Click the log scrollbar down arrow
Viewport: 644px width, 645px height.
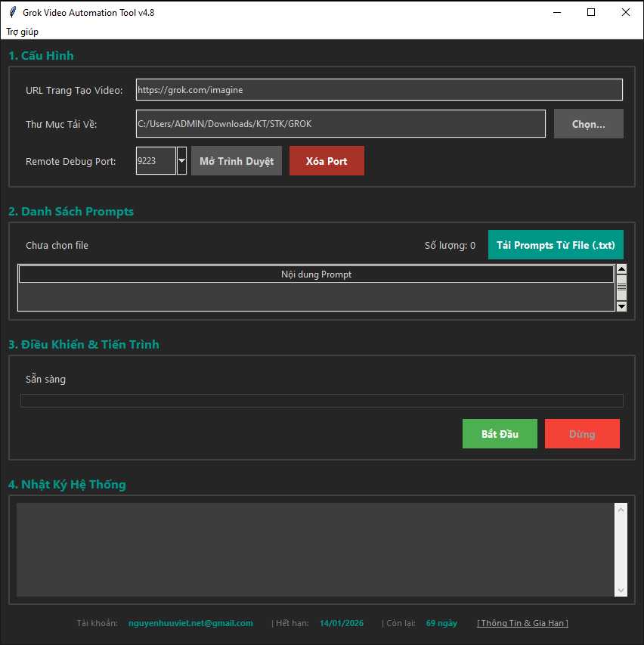621,591
